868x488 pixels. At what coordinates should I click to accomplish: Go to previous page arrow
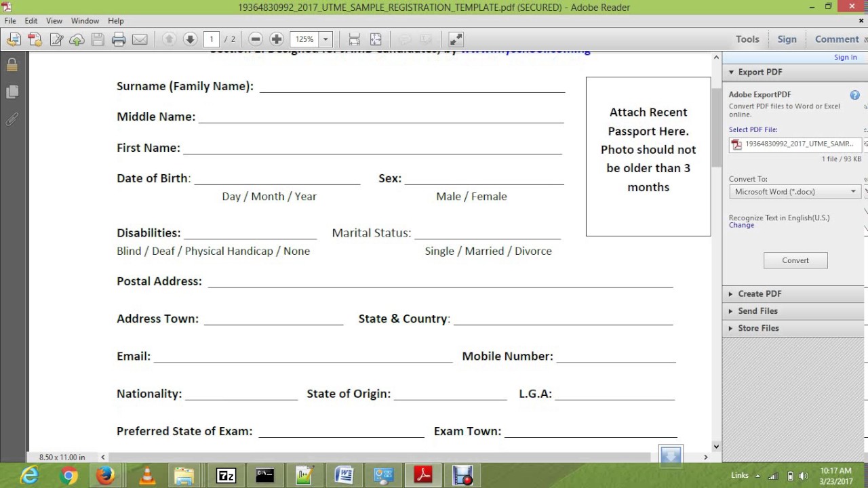tap(169, 39)
